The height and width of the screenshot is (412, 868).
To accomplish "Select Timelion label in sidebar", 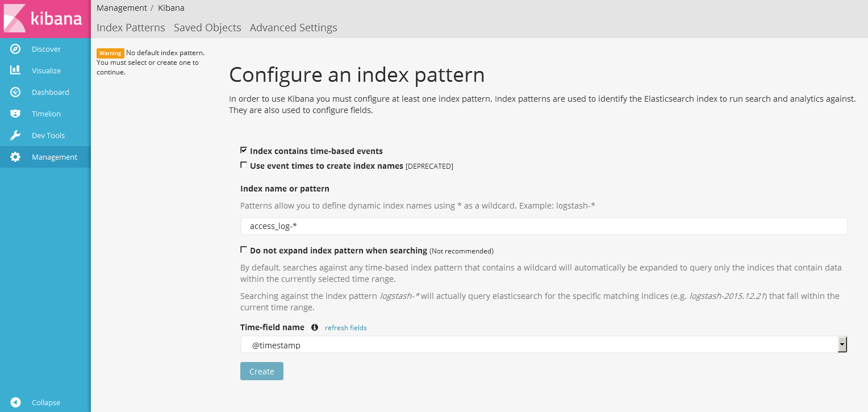I will point(46,114).
